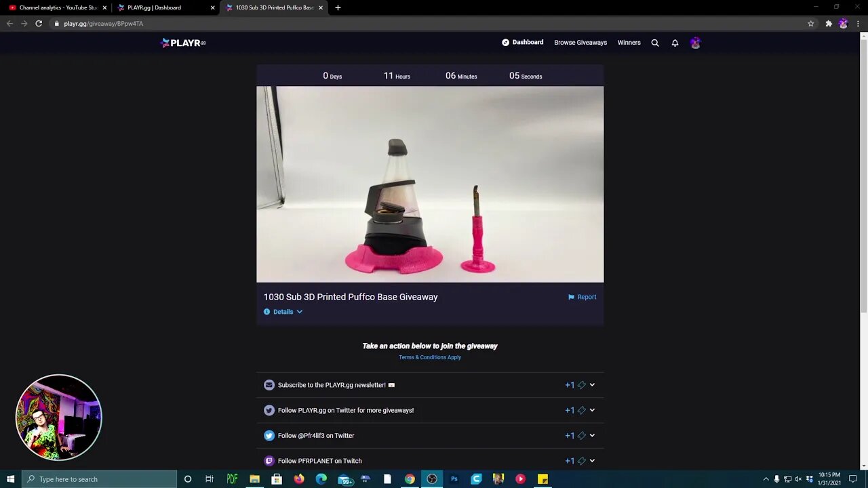This screenshot has width=868, height=488.
Task: Open Cortana circle on taskbar
Action: coord(188,479)
